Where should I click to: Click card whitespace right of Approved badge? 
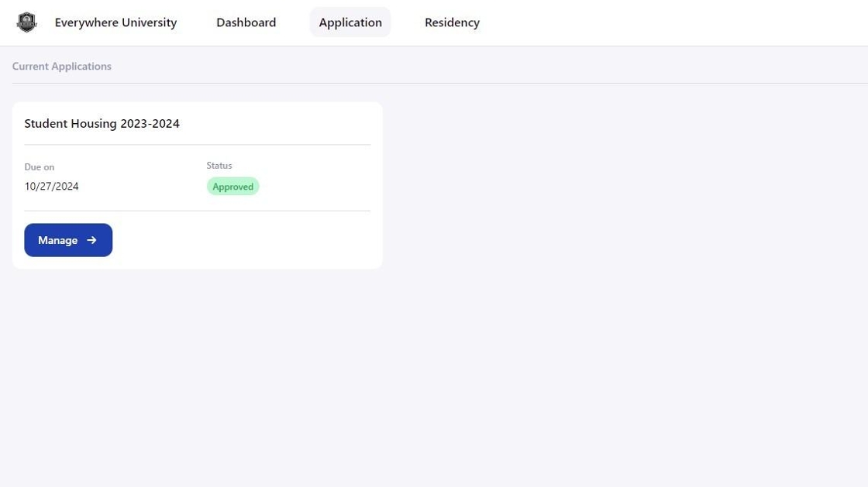click(x=318, y=187)
